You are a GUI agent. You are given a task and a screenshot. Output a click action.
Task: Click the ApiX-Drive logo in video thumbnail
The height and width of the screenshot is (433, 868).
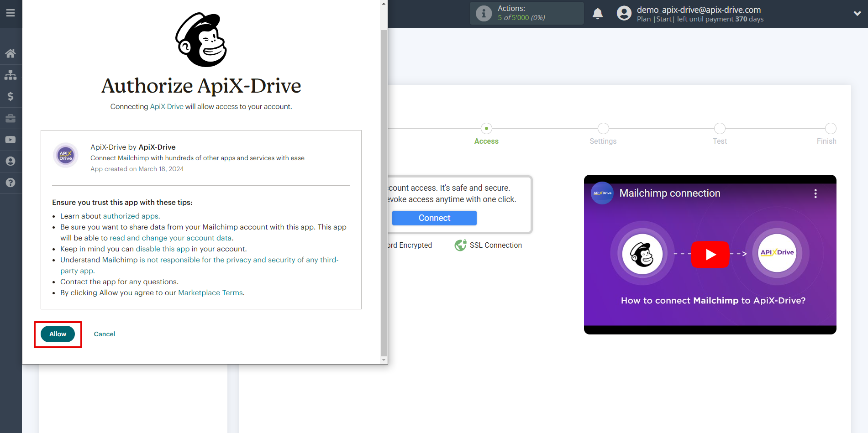pyautogui.click(x=777, y=253)
